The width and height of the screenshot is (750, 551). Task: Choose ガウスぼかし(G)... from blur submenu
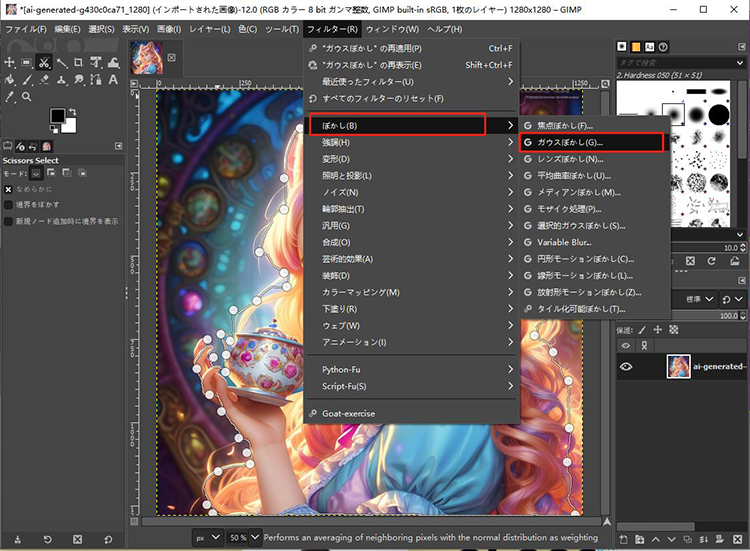click(x=594, y=143)
